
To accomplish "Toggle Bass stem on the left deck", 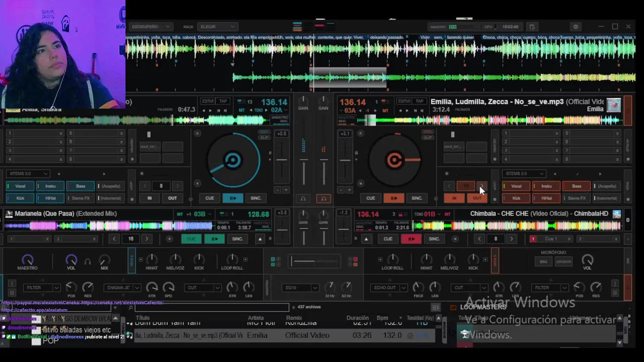I will [80, 186].
